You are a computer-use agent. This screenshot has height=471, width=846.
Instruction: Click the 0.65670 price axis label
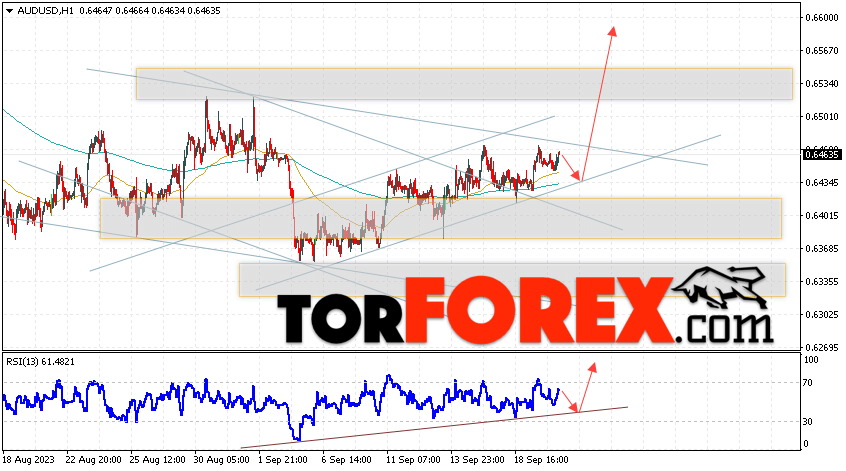[822, 51]
